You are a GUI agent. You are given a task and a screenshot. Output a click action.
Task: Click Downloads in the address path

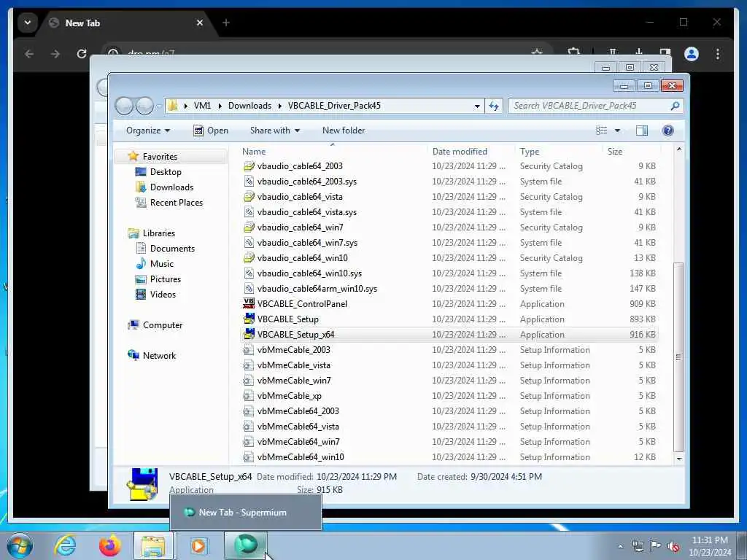(249, 106)
